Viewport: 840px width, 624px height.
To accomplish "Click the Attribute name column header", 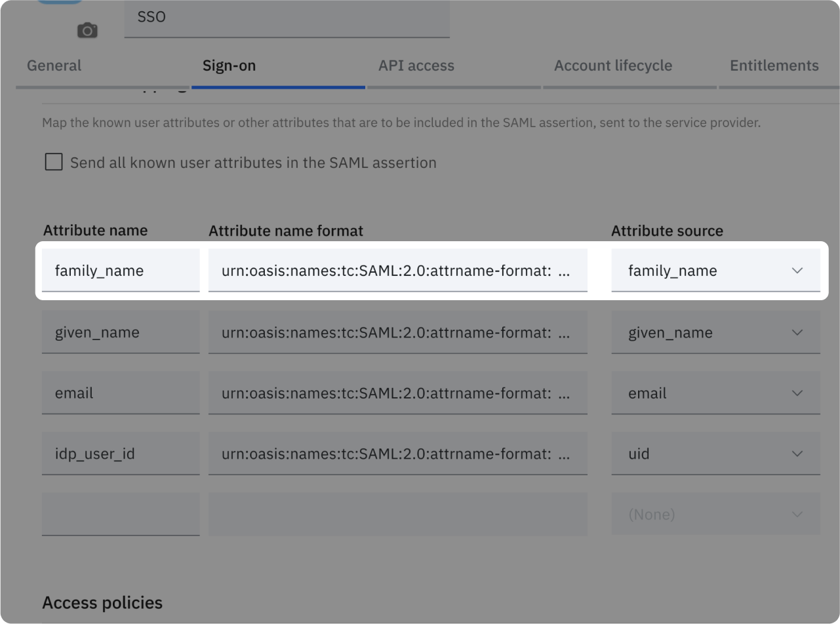I will click(95, 231).
